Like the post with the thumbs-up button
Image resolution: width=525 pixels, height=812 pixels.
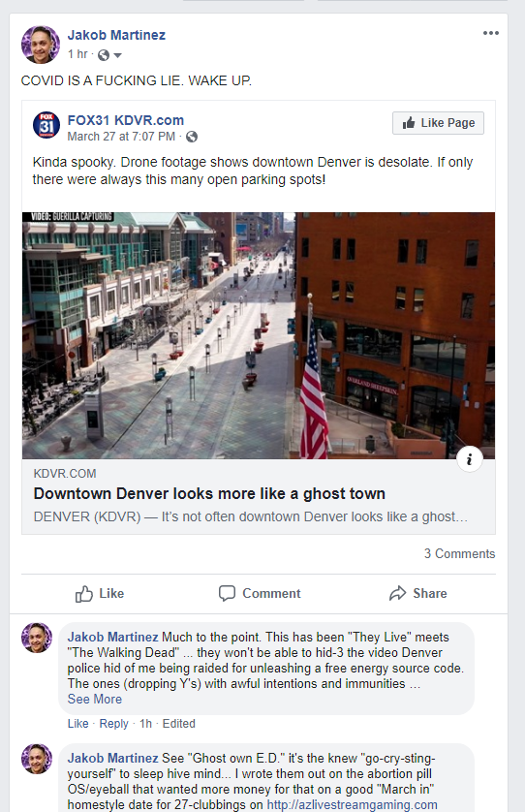100,593
